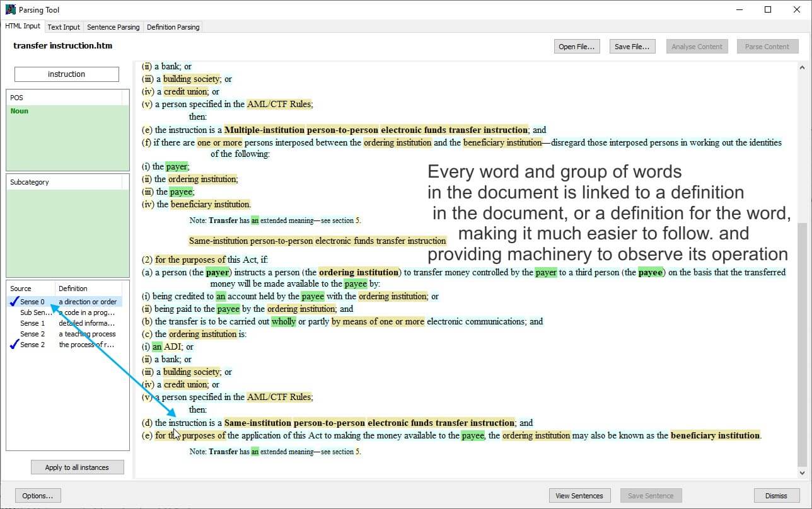Click 'AML/CTF Rules' in first item (v)

point(279,104)
